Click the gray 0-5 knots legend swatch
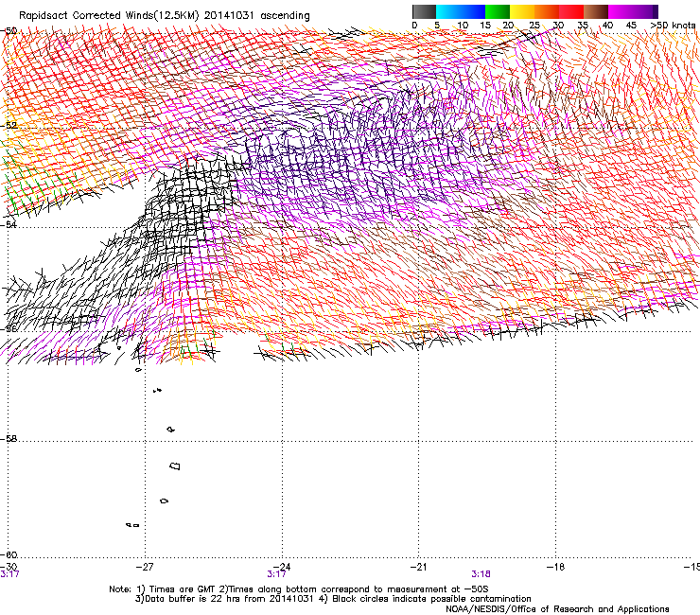700x615 pixels. pyautogui.click(x=424, y=11)
